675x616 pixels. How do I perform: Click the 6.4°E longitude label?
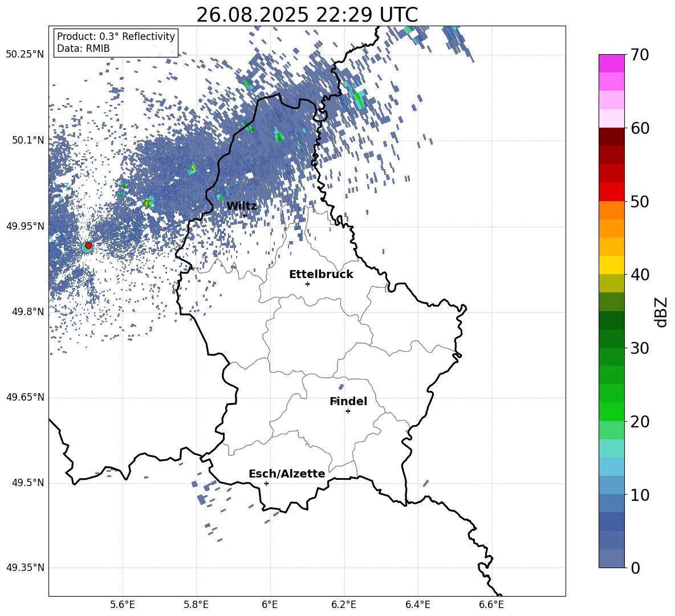click(x=418, y=605)
